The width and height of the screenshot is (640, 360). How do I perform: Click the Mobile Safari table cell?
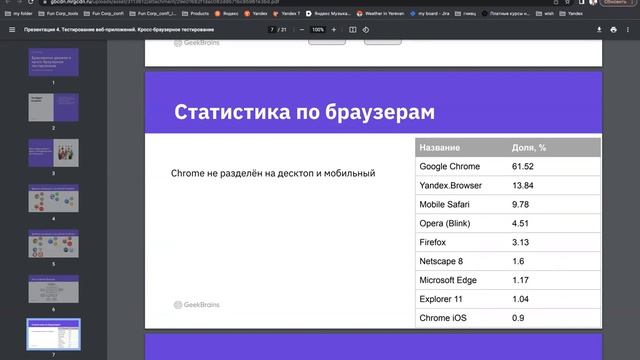pyautogui.click(x=444, y=204)
